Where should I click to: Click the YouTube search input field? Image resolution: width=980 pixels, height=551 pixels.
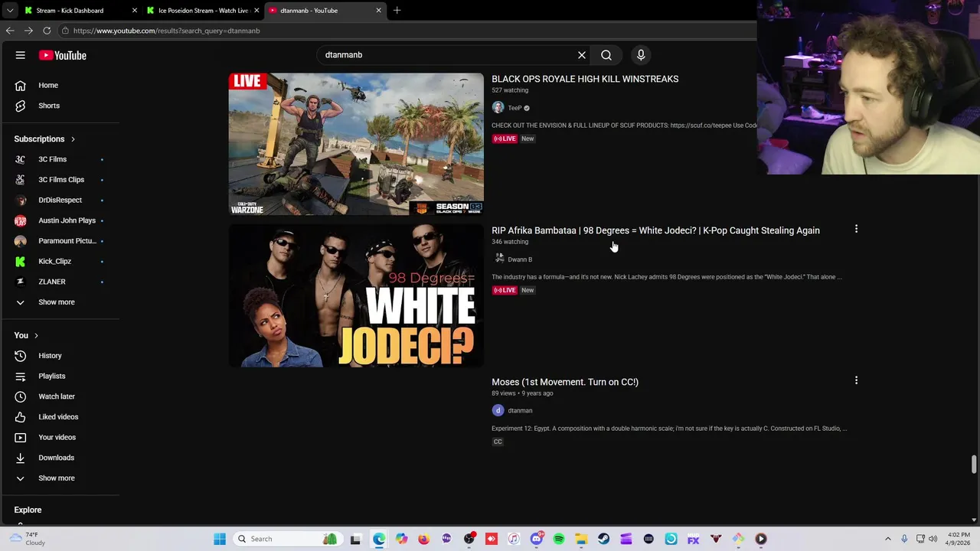click(x=448, y=55)
